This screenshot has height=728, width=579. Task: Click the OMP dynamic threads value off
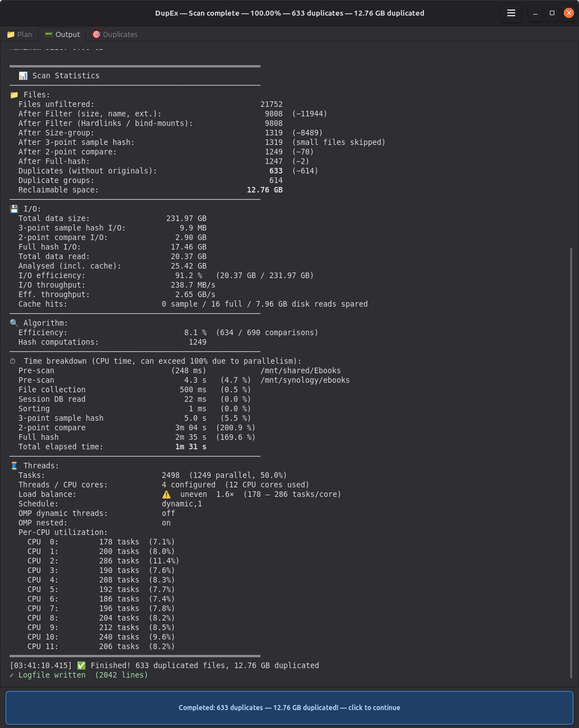point(169,513)
